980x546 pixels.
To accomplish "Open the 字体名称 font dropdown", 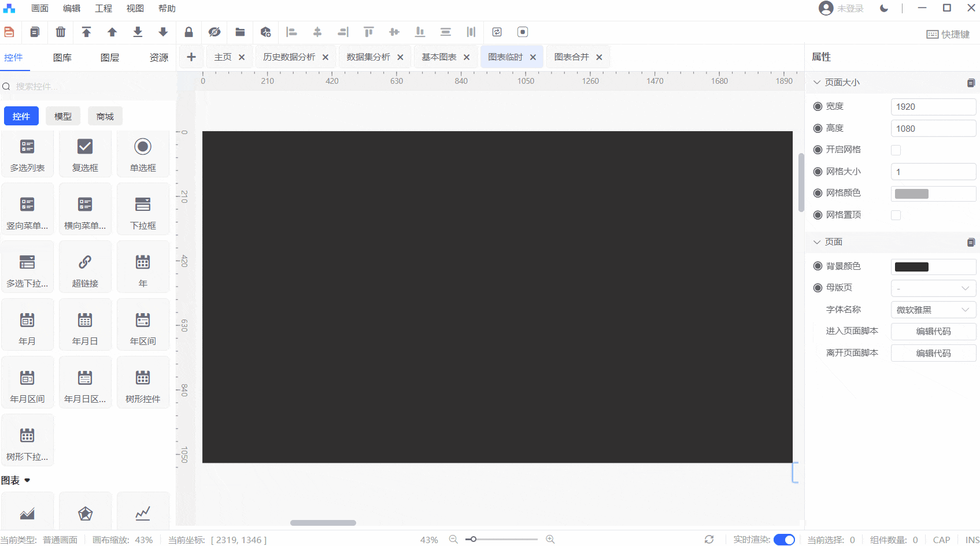I will (933, 310).
